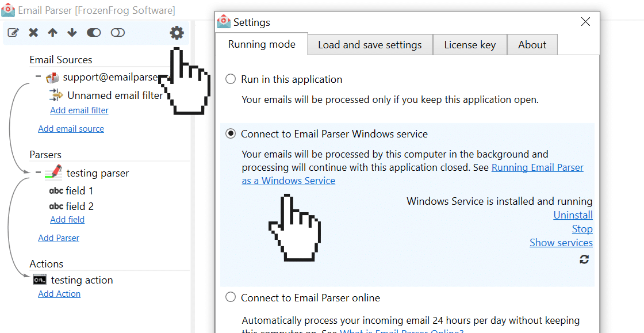Click the Email Sources heading

pyautogui.click(x=61, y=60)
